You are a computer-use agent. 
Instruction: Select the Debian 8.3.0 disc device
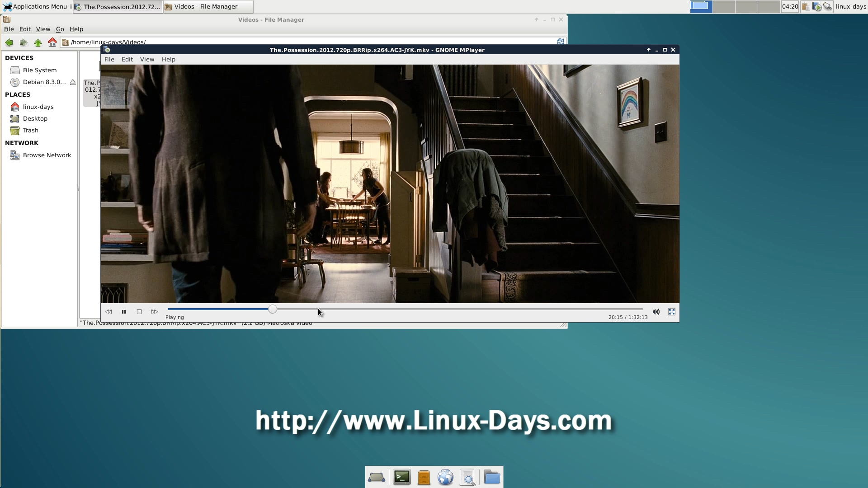[38, 82]
